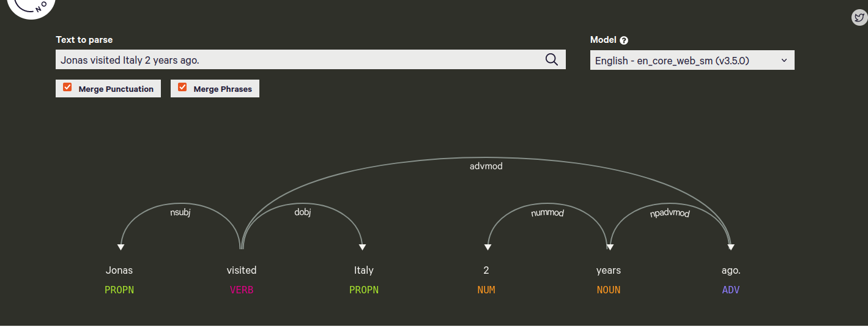Open the Twitter bird icon
This screenshot has height=327, width=868.
859,17
